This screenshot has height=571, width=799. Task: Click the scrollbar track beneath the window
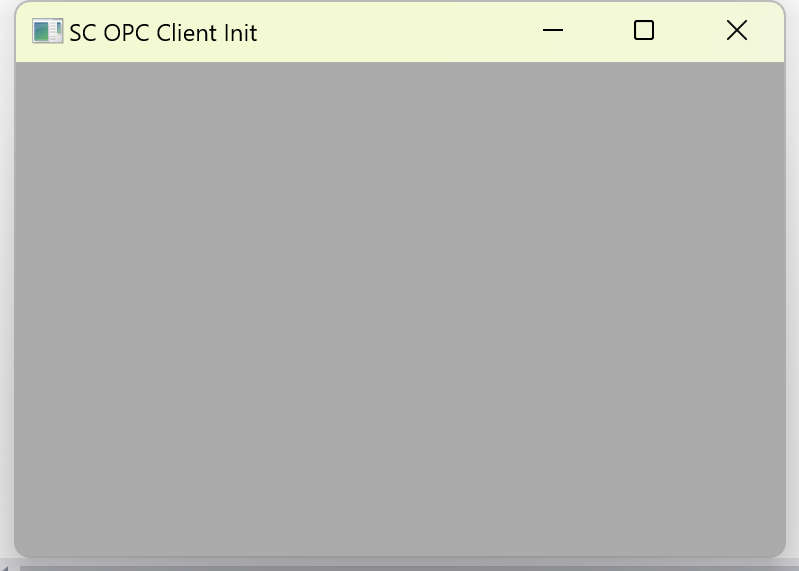click(x=408, y=568)
